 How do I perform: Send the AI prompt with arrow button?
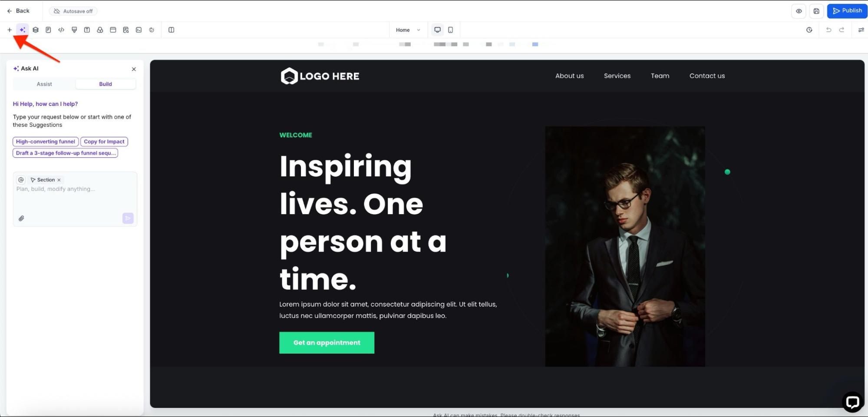tap(128, 218)
